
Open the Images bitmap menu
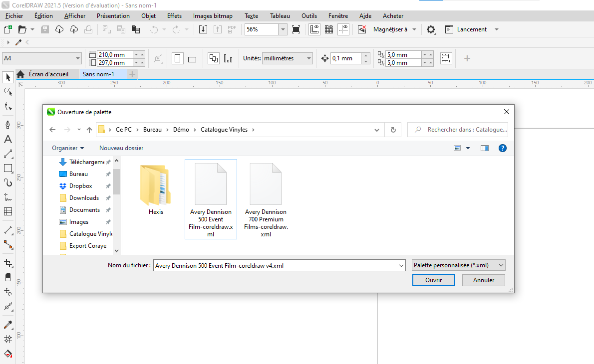(213, 16)
